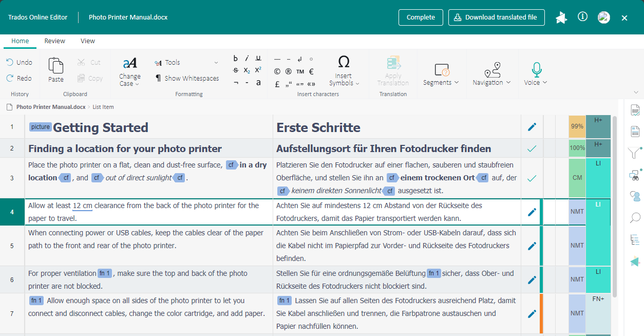Click Download translated file button
This screenshot has height=336, width=644.
click(496, 17)
